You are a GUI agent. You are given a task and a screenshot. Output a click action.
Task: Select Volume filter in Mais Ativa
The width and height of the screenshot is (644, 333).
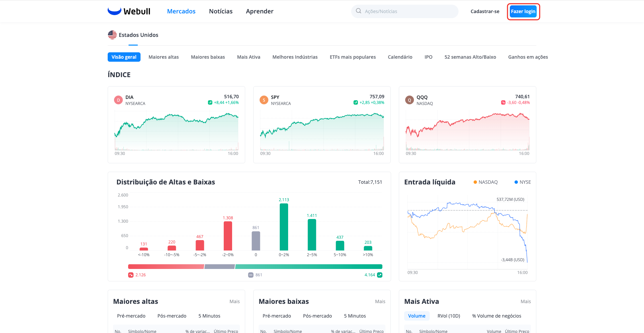tap(417, 316)
